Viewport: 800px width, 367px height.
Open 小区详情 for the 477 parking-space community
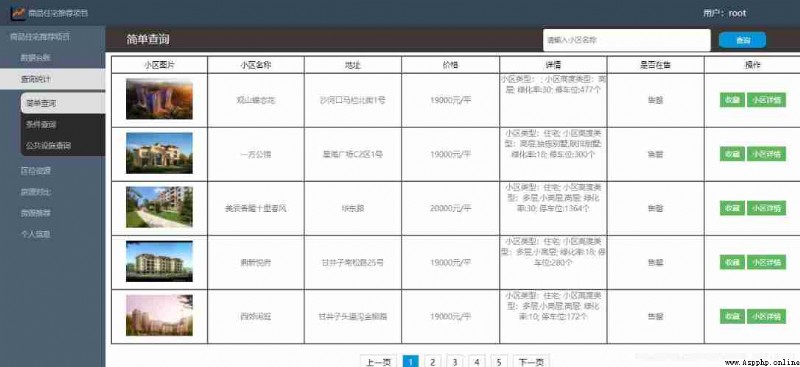766,100
